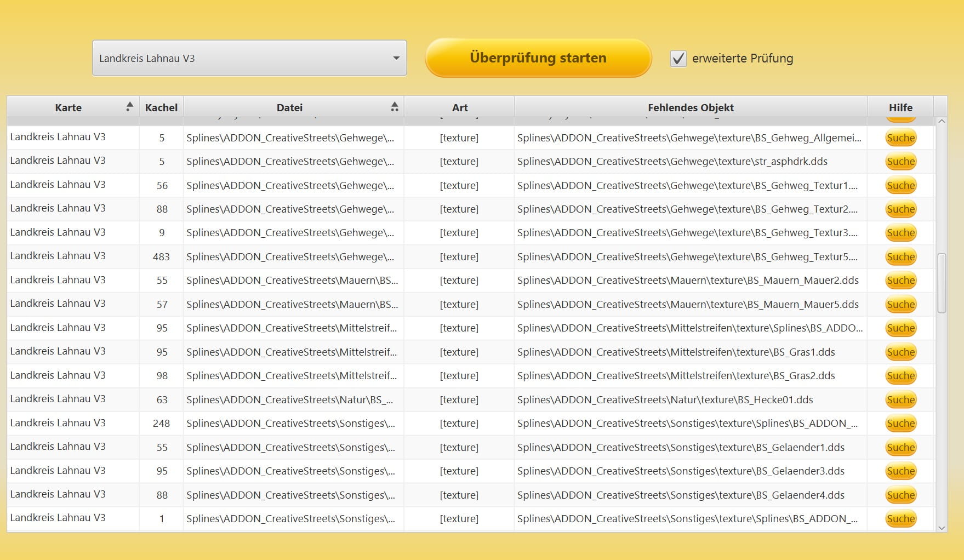Click Suche button for str_asphdrk.dds row
The height and width of the screenshot is (560, 964).
[900, 162]
